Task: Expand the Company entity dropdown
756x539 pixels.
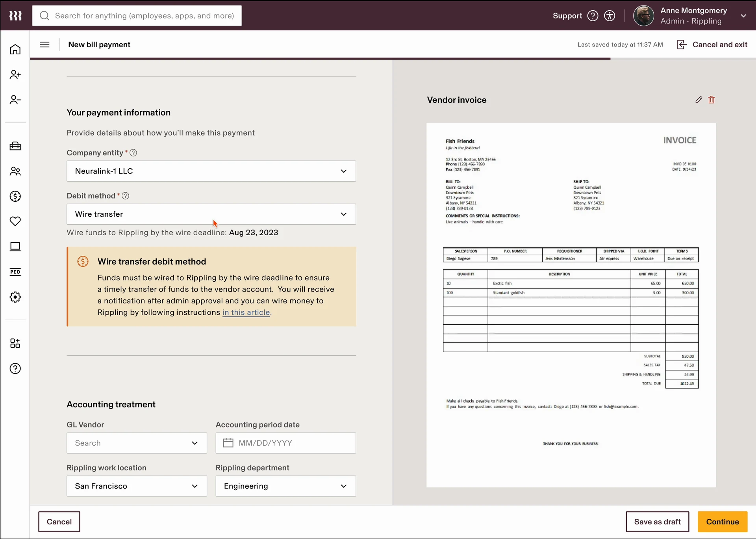Action: (x=211, y=171)
